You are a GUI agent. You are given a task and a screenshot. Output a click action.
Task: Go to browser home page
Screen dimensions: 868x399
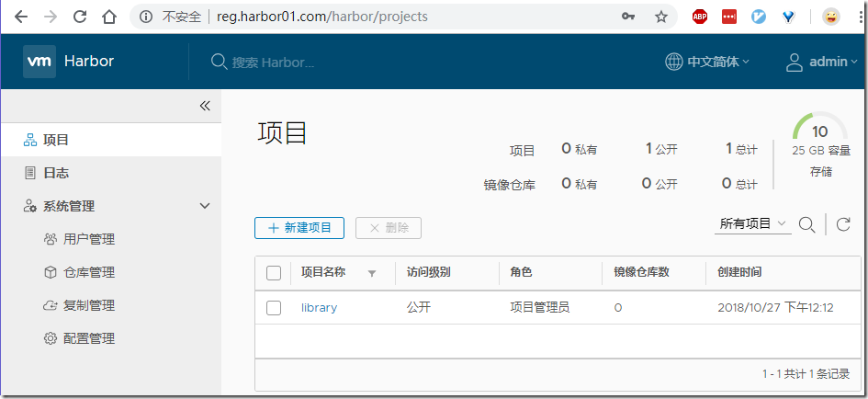click(109, 17)
